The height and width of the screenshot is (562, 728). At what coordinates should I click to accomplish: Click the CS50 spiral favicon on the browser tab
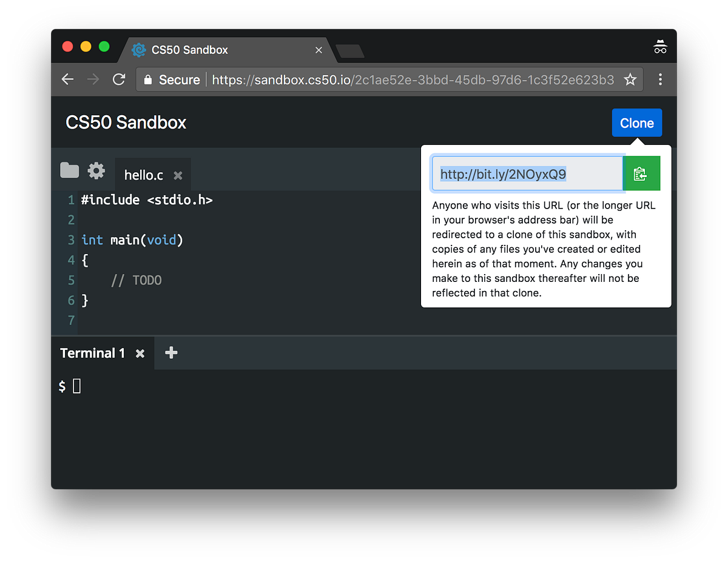(138, 50)
